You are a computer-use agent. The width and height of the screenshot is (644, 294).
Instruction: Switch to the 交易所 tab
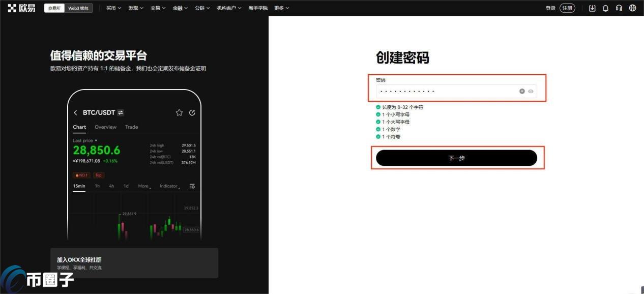point(54,8)
